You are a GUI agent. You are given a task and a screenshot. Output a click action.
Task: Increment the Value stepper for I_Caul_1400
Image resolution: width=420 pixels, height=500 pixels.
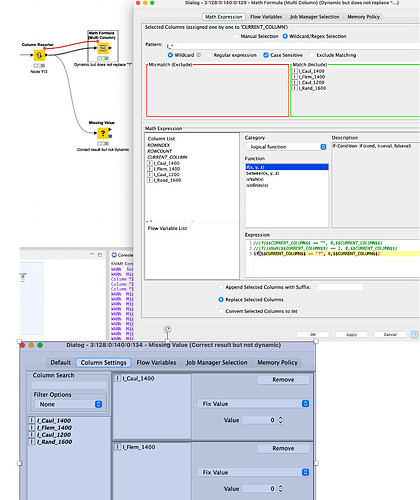281,418
